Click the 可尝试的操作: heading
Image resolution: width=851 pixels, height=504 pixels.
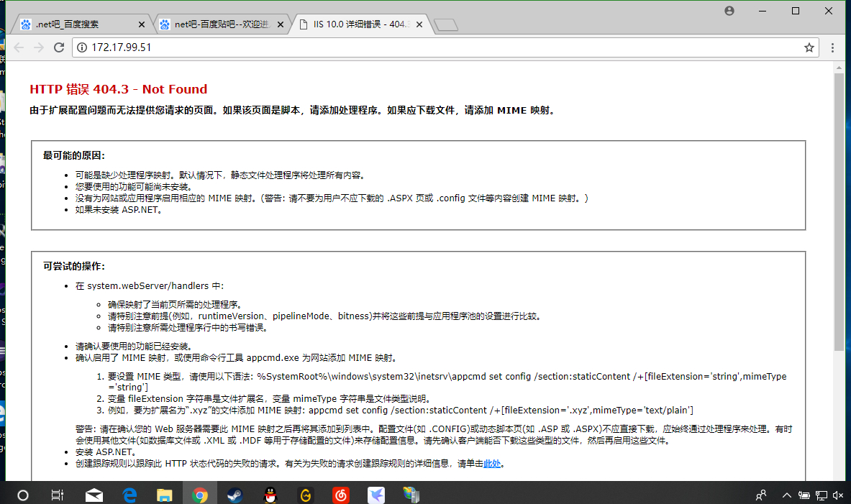pos(74,266)
